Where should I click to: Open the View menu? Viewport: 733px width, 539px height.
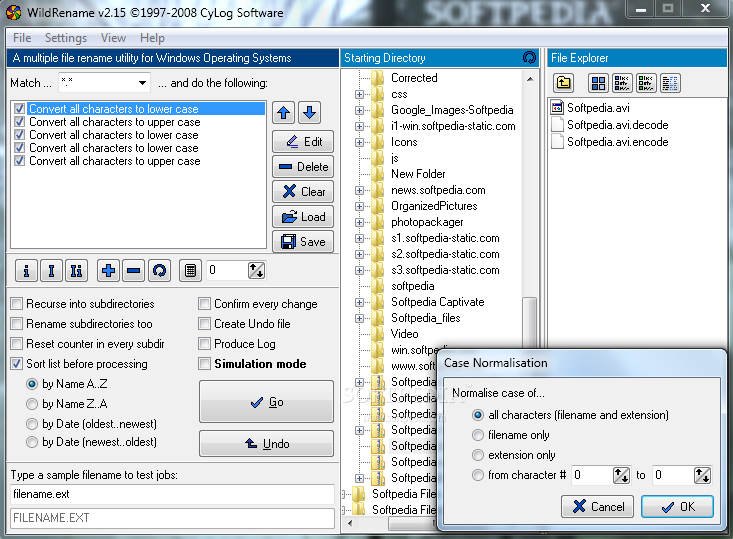113,38
